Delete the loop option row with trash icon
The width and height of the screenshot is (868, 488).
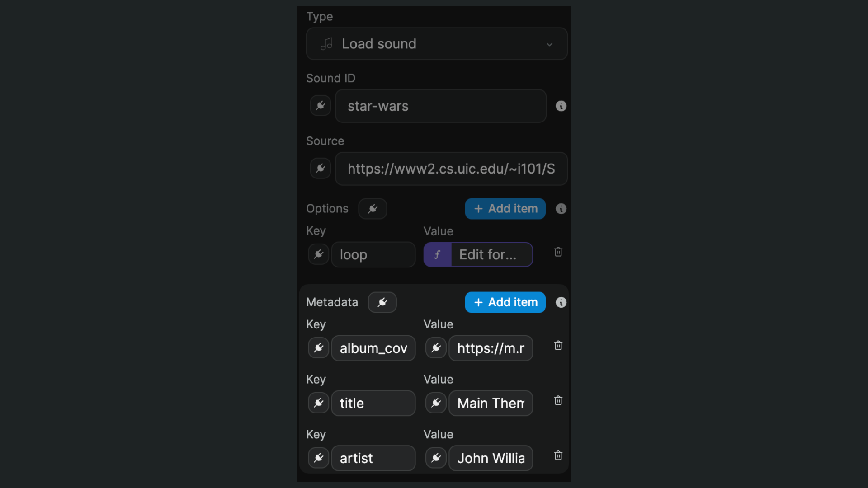[557, 252]
